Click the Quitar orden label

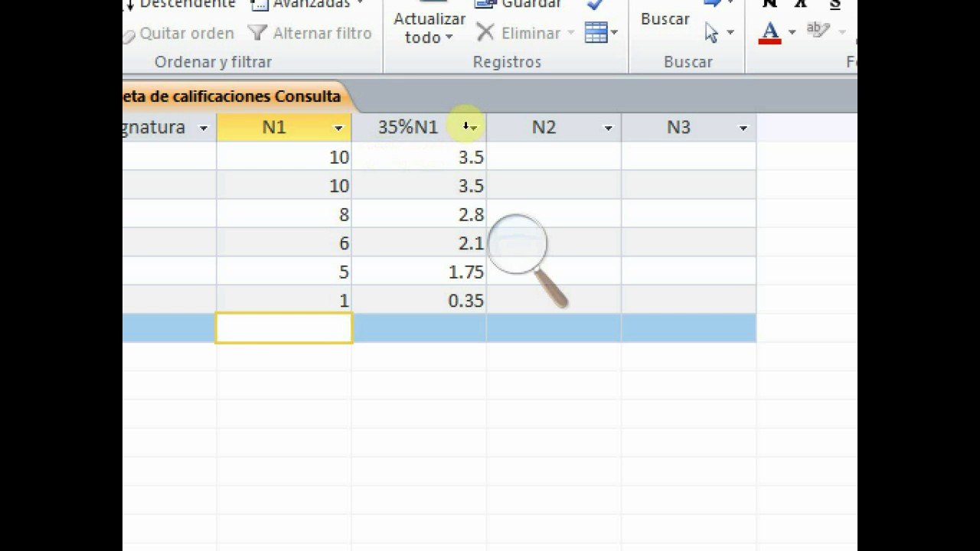point(187,33)
